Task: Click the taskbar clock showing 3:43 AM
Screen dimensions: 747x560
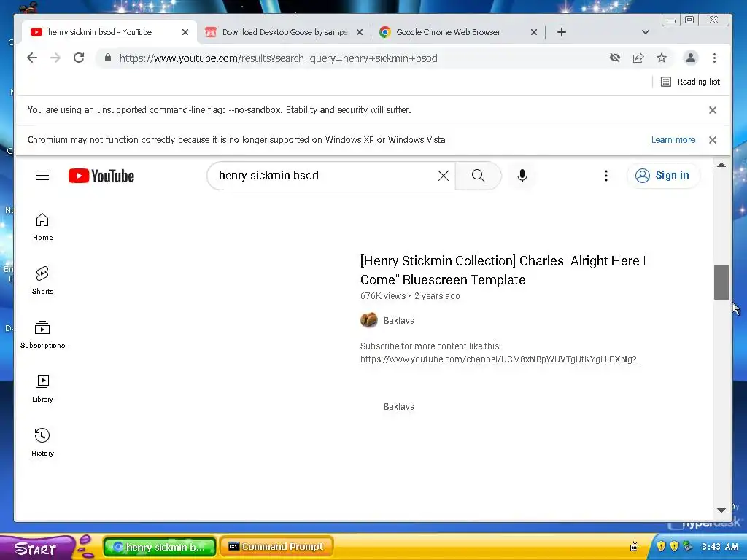Action: click(720, 547)
